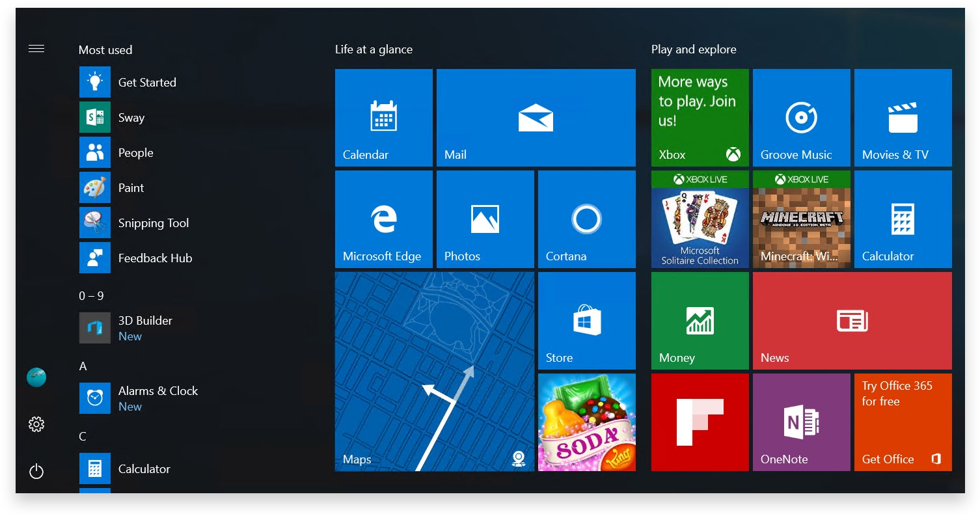This screenshot has width=980, height=516.
Task: Click 'Play and explore' group title
Action: [694, 49]
